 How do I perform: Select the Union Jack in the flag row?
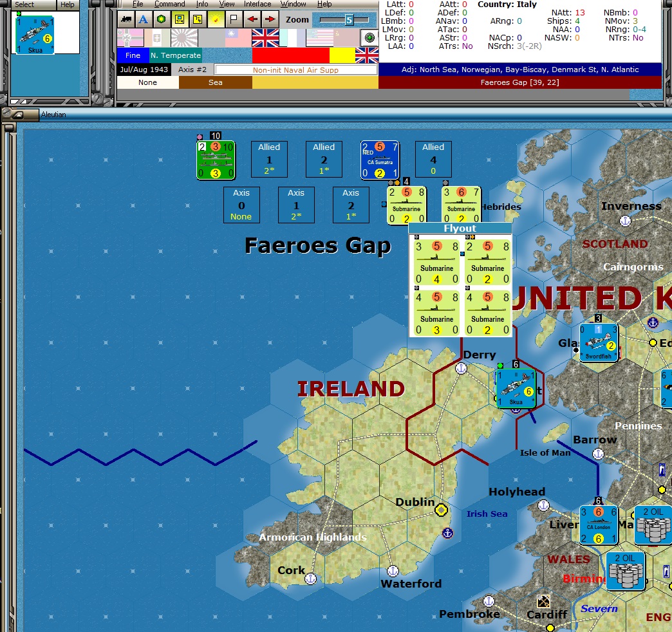pyautogui.click(x=265, y=38)
